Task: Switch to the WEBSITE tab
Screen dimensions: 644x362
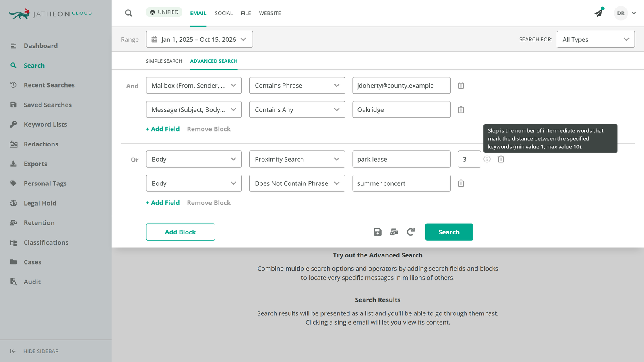Action: click(270, 13)
